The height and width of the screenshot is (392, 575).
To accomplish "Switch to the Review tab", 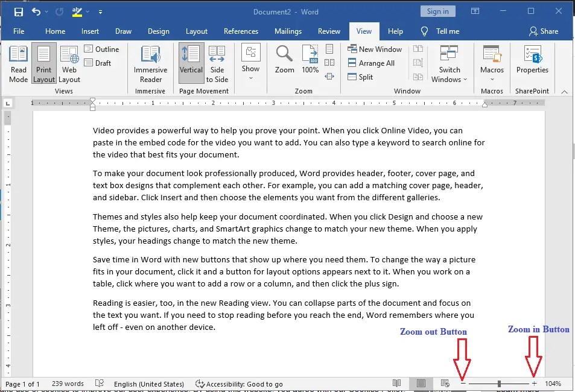I will (x=329, y=31).
